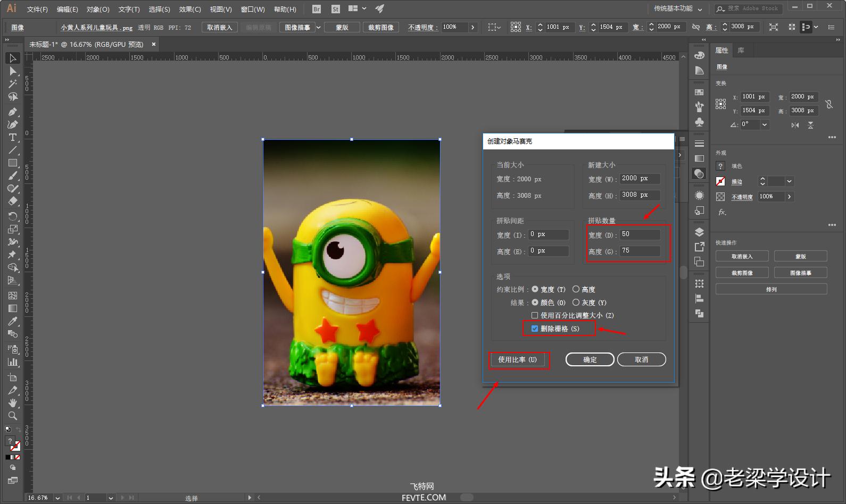Open the stroke weight dropdown in Properties

(x=789, y=181)
